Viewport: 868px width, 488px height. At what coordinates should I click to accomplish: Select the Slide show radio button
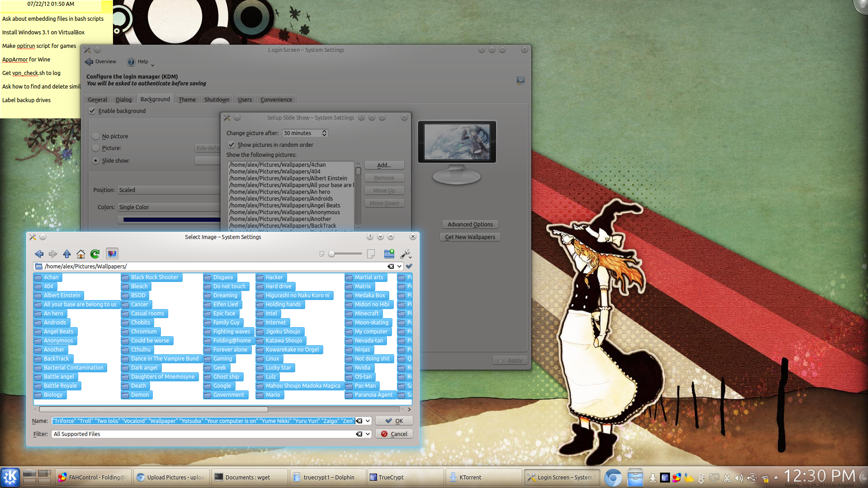pos(95,161)
